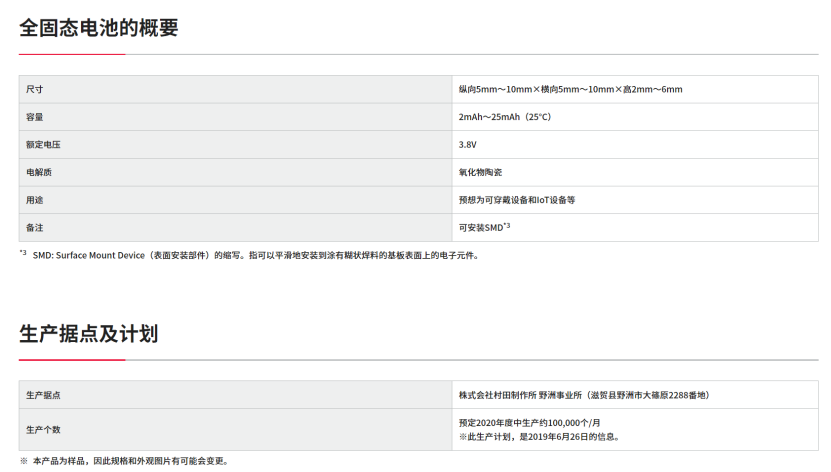Select the 3.8V voltage value

pyautogui.click(x=468, y=145)
